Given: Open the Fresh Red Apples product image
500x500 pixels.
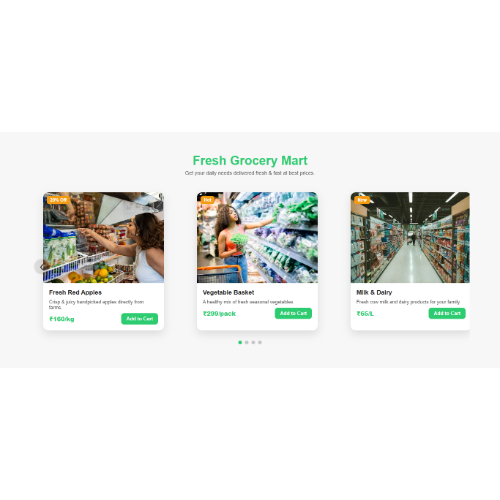Looking at the screenshot, I should tap(103, 237).
